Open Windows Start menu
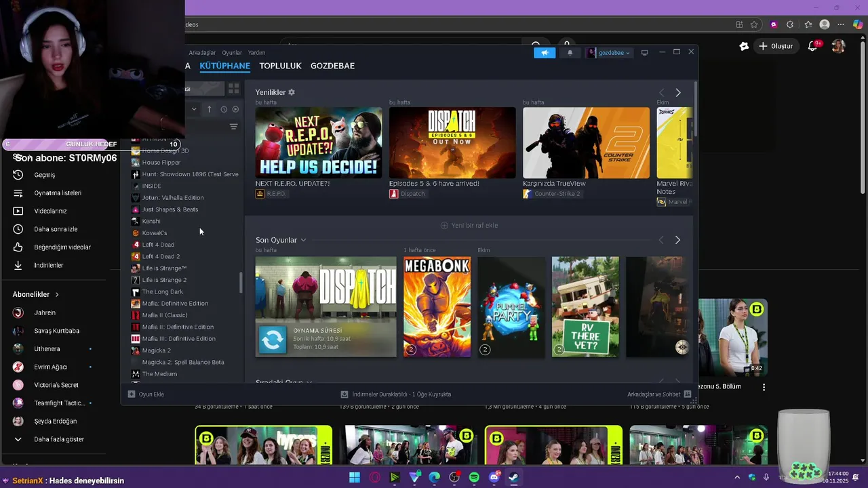The height and width of the screenshot is (488, 868). click(355, 477)
